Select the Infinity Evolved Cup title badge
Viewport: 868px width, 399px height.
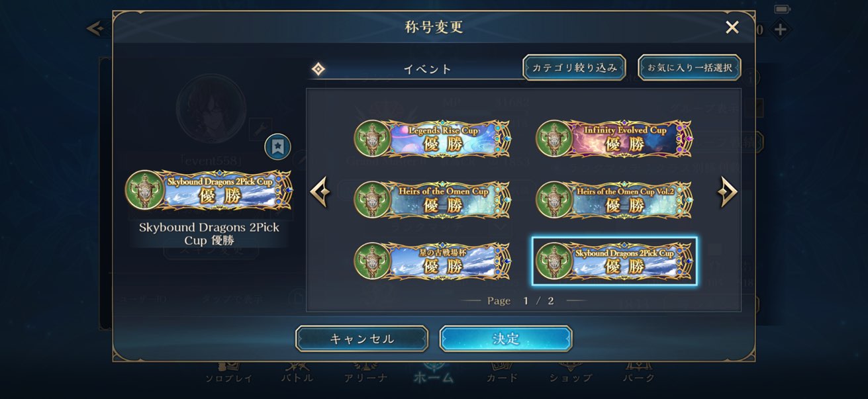click(614, 138)
